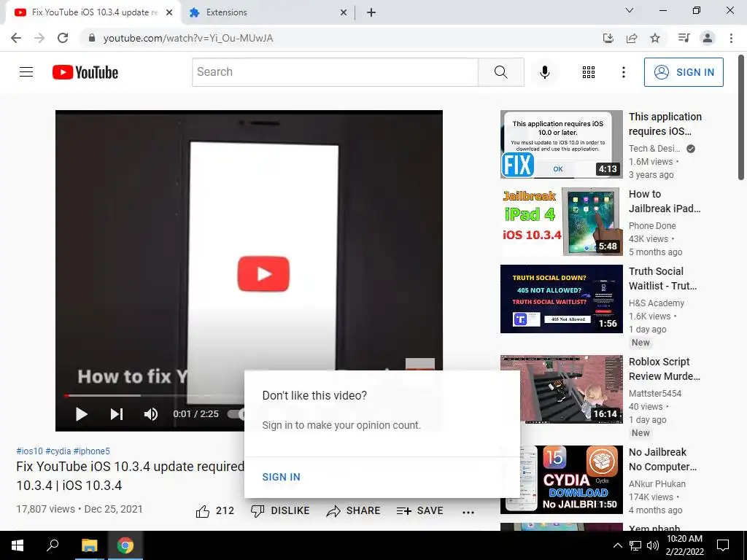Image resolution: width=747 pixels, height=560 pixels.
Task: Open Chrome media controls icon
Action: (x=684, y=38)
